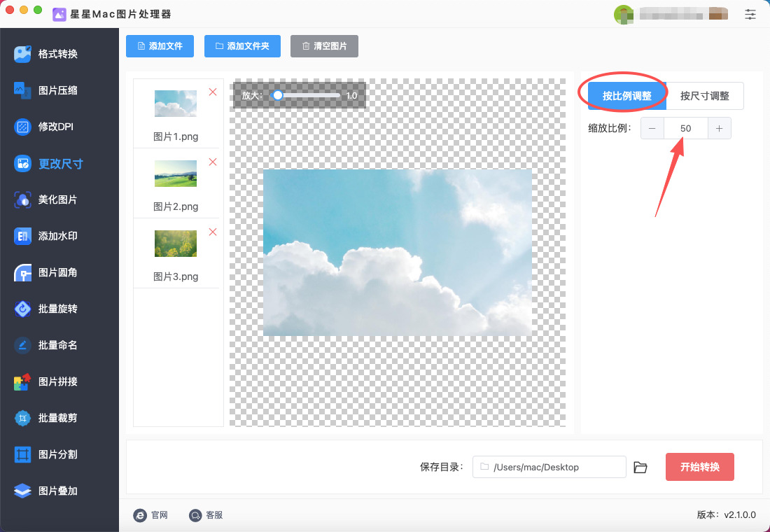Select the 图片3.png thumbnail
Viewport: 770px width, 532px height.
click(x=176, y=244)
